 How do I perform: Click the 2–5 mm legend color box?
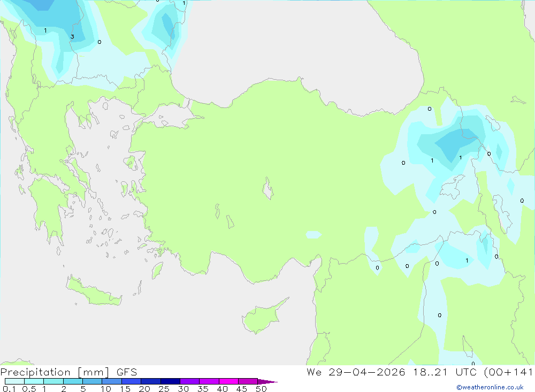pos(73,381)
